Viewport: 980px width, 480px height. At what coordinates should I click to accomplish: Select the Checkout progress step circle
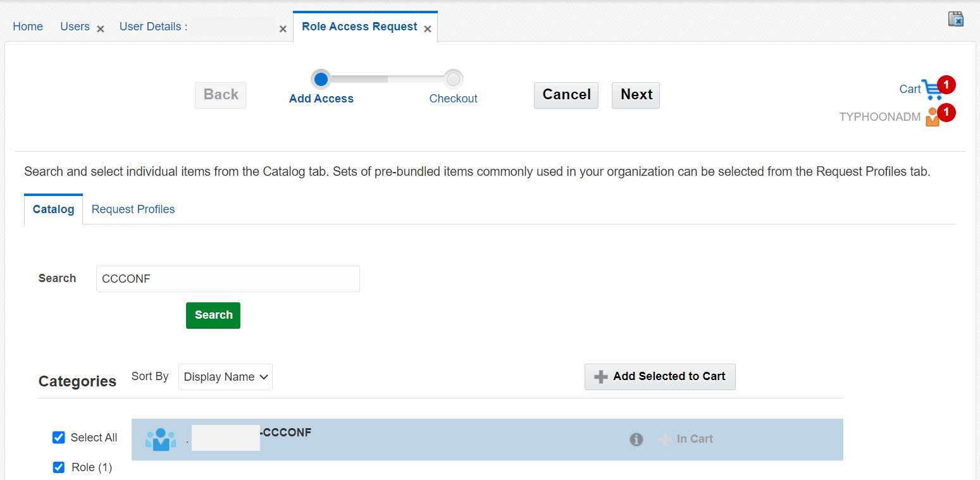tap(453, 78)
